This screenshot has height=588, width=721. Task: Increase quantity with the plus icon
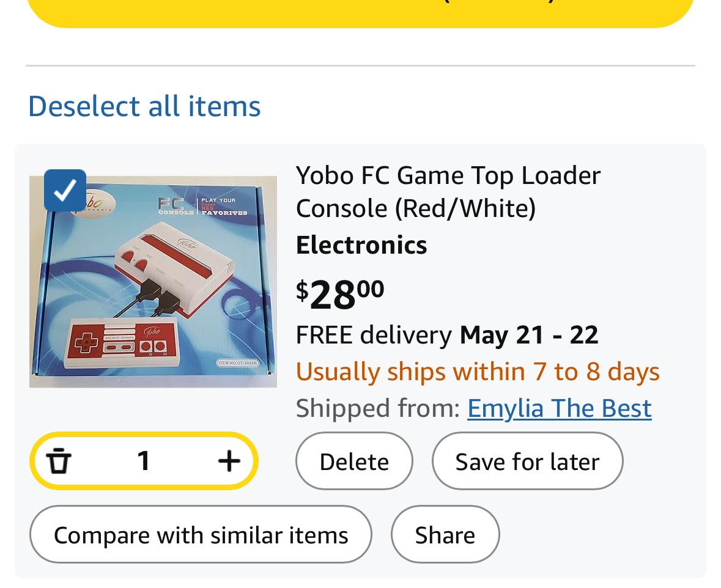[229, 461]
